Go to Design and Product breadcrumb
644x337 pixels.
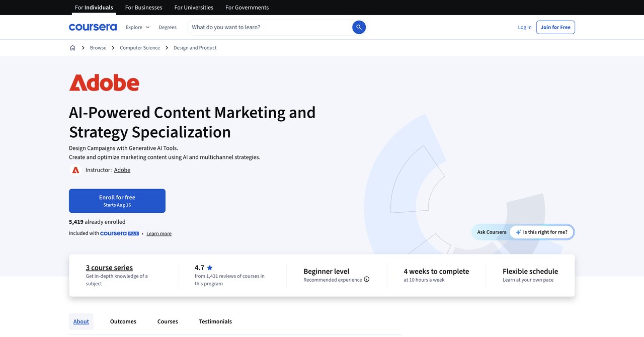coord(195,48)
